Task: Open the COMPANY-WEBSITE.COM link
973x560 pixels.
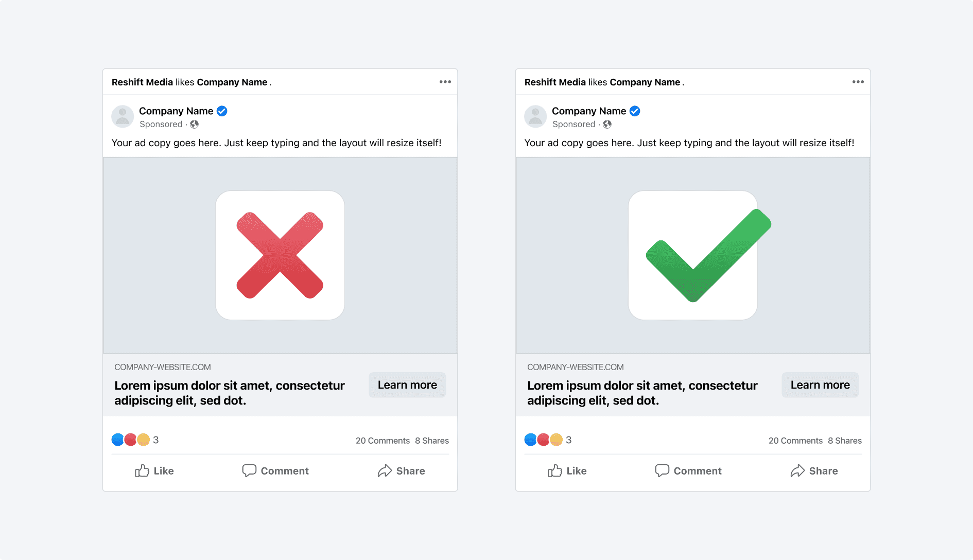Action: (x=162, y=366)
